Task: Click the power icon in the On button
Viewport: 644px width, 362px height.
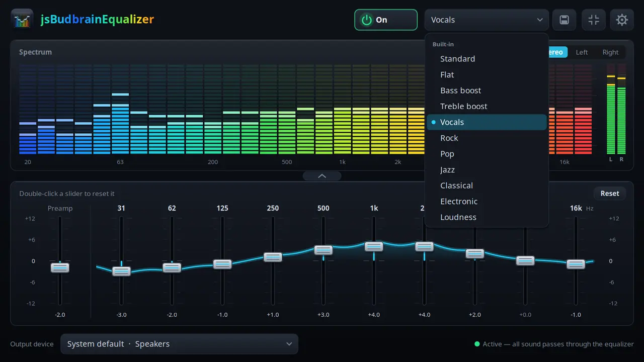Action: tap(367, 20)
